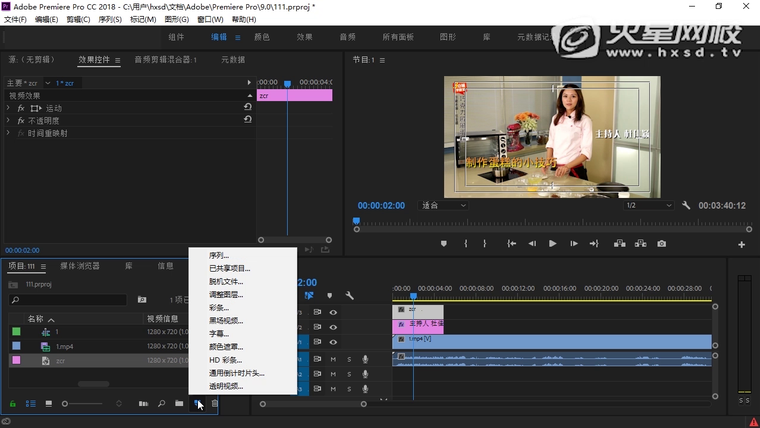Open the 适合 zoom level dropdown

click(x=444, y=205)
